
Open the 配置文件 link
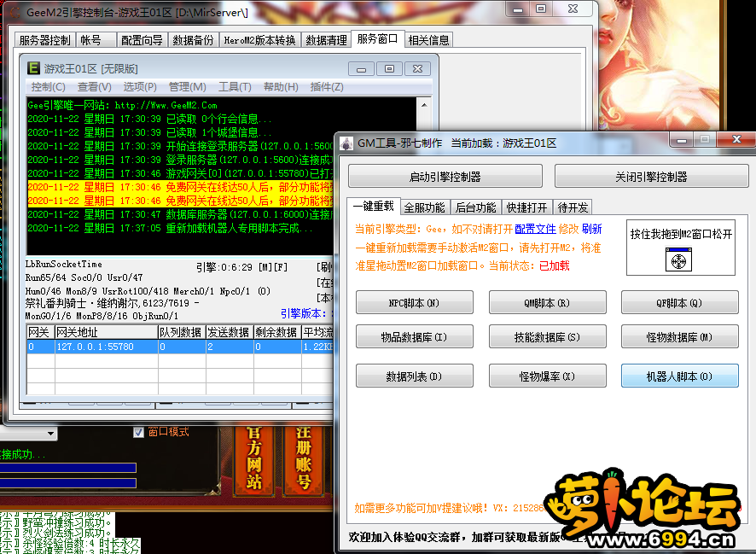point(535,229)
